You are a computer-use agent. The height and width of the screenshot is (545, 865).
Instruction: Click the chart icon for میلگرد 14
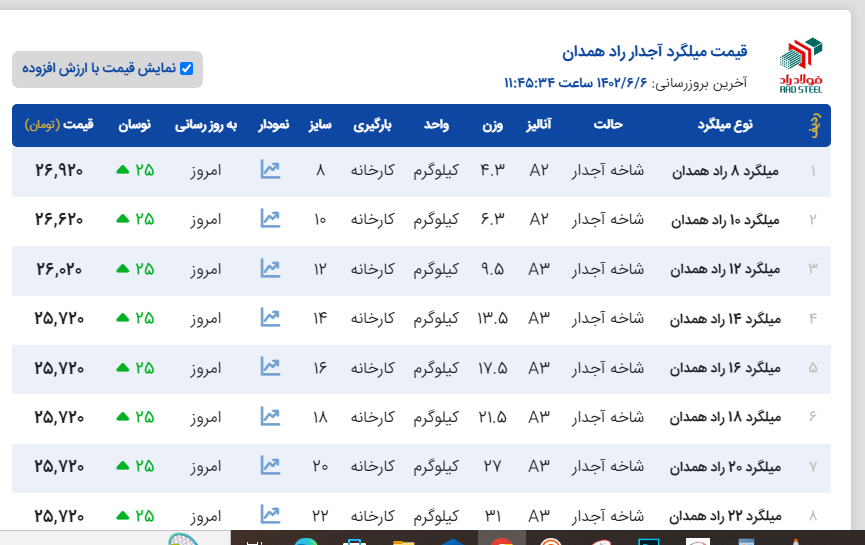point(270,317)
